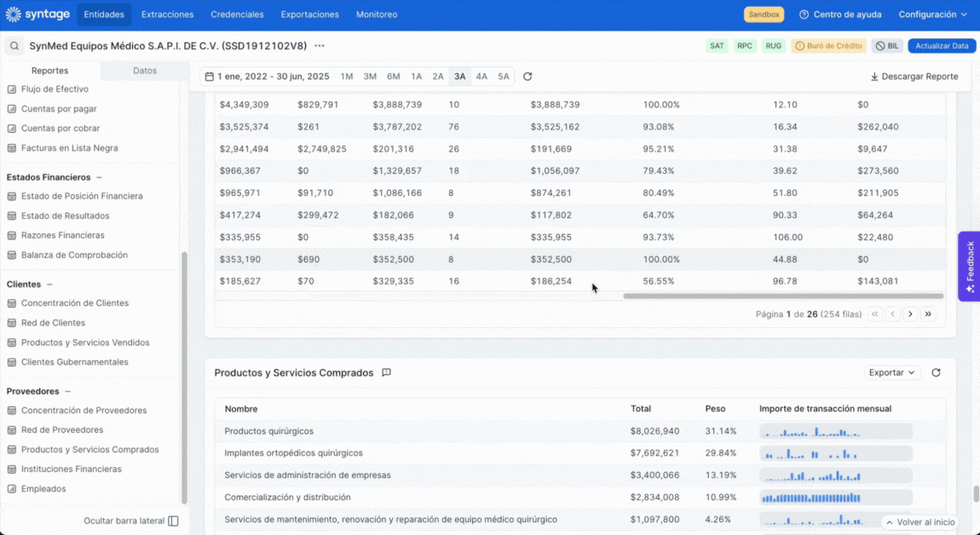Click the BIL disabled badge
This screenshot has width=980, height=535.
click(887, 46)
